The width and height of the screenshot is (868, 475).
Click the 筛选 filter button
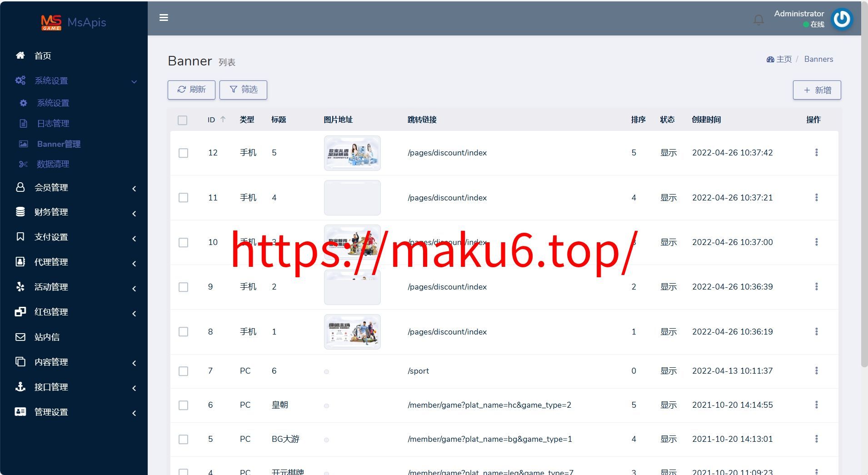(x=243, y=90)
